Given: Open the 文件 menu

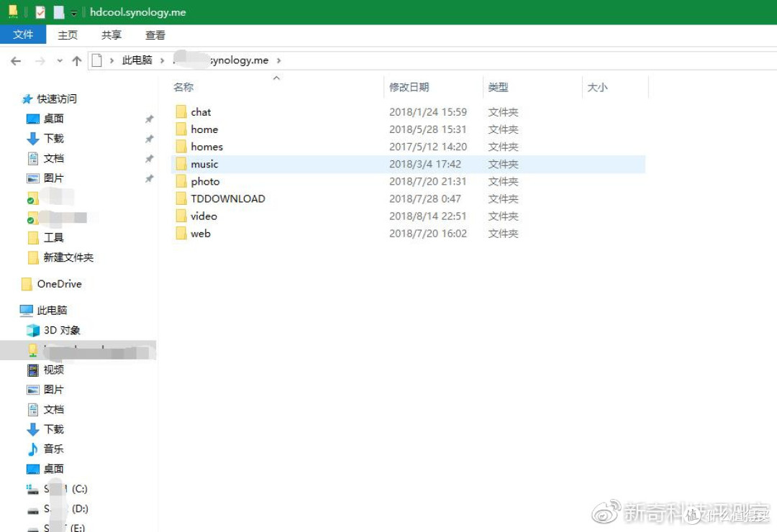Looking at the screenshot, I should click(x=24, y=34).
